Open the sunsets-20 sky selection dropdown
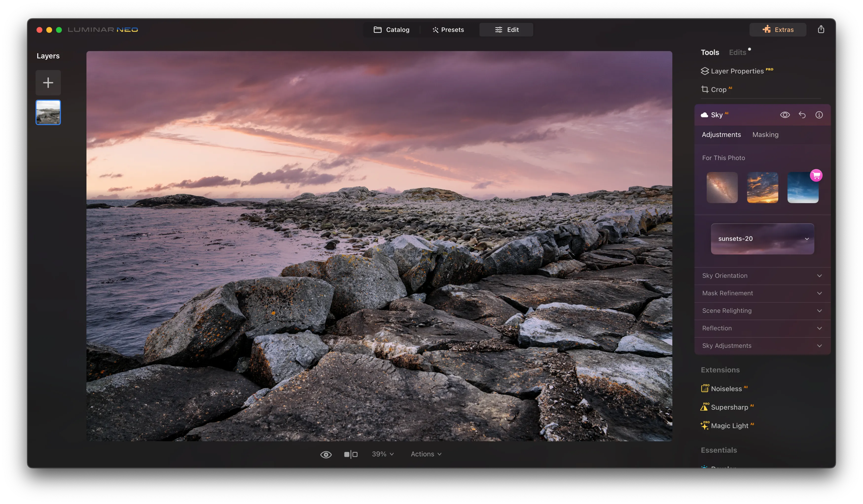Viewport: 863px width, 504px height. (x=762, y=239)
